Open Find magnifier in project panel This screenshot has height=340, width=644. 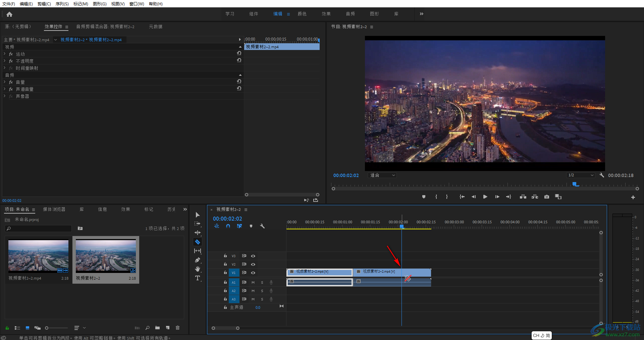[147, 328]
